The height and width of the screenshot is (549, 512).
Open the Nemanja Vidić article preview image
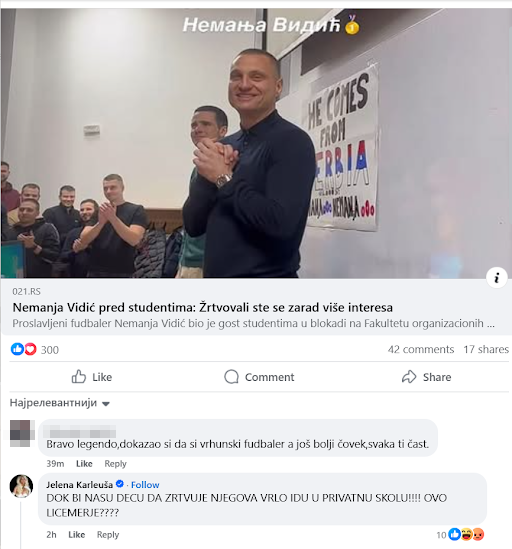click(x=256, y=144)
